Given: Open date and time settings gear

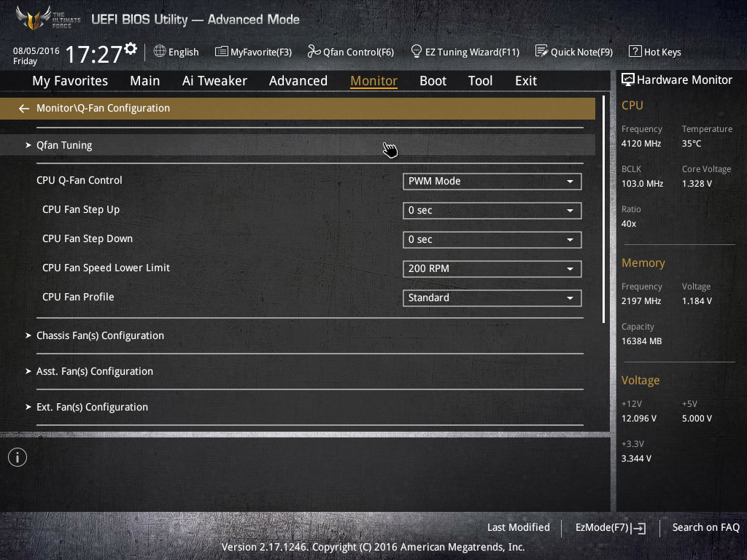Looking at the screenshot, I should 131,49.
